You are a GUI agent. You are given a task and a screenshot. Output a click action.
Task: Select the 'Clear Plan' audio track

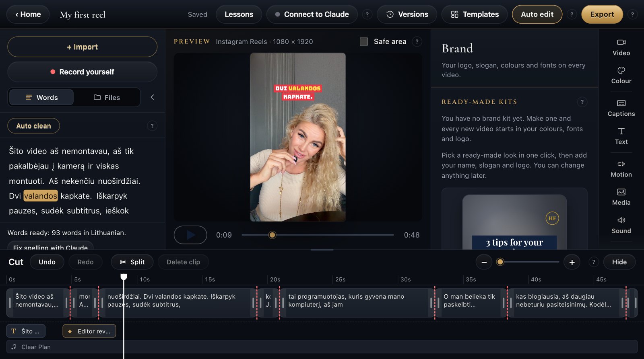click(322, 347)
